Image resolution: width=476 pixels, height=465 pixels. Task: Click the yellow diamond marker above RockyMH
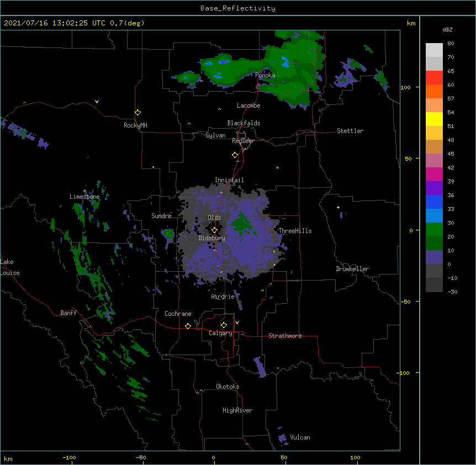(x=138, y=113)
